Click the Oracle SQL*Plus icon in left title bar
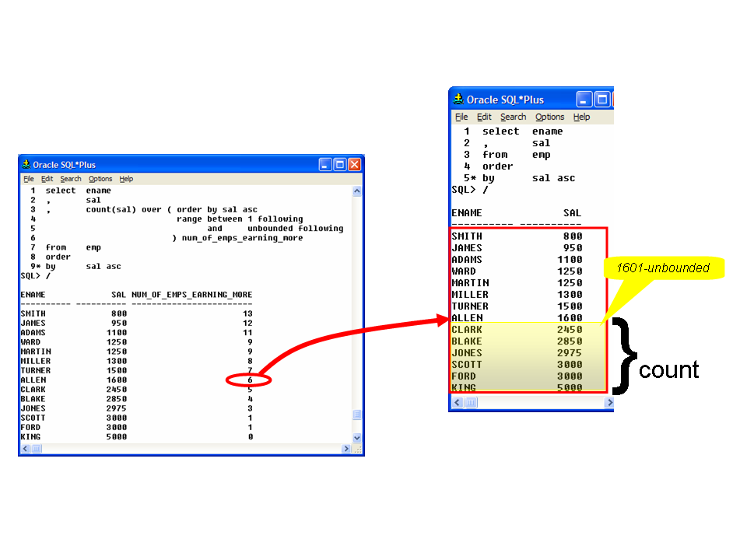This screenshot has height=560, width=747. coord(26,165)
